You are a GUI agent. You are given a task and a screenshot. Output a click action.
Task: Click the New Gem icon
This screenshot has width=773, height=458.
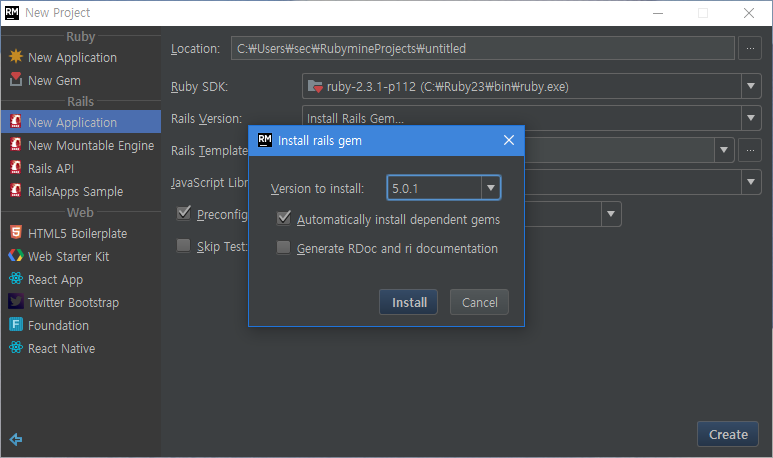16,79
